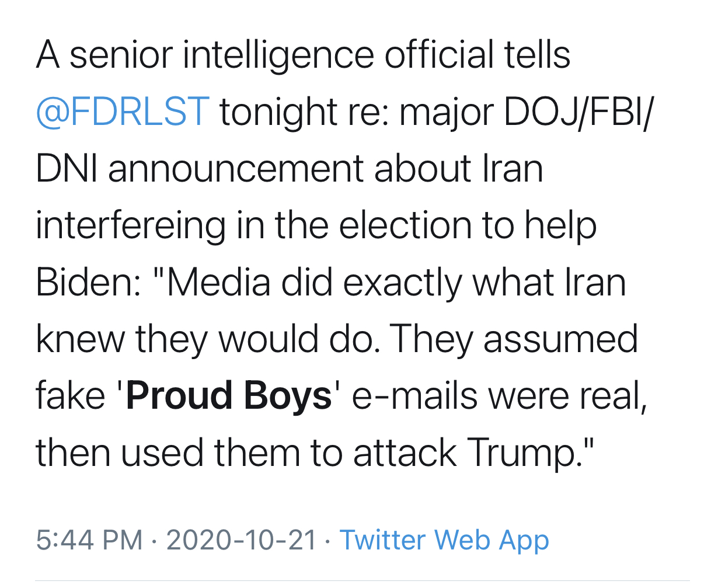
Task: Open the @FDRLST mention link
Action: click(122, 112)
